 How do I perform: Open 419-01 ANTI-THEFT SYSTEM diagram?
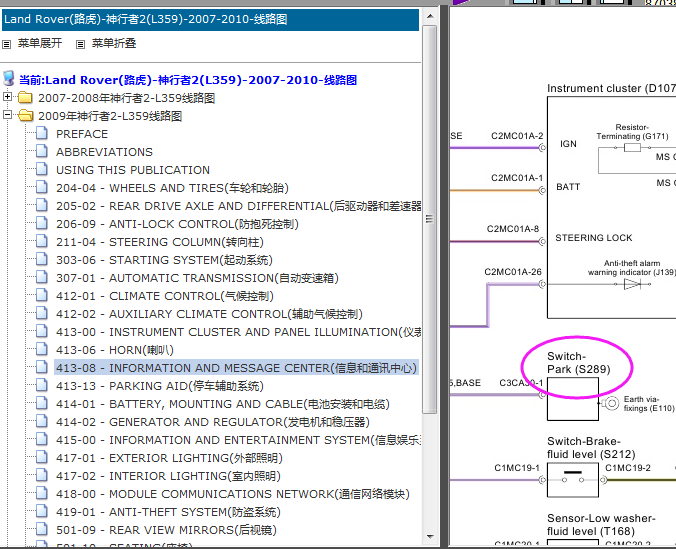coord(168,512)
